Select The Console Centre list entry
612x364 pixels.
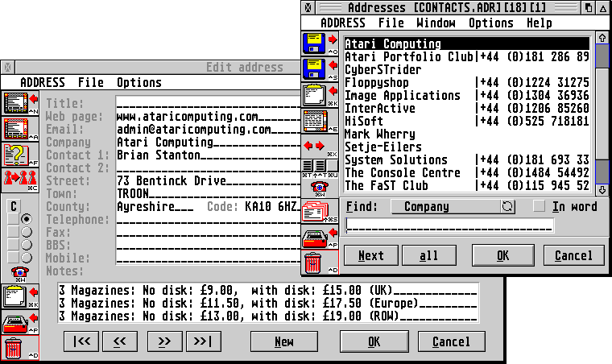coord(467,172)
